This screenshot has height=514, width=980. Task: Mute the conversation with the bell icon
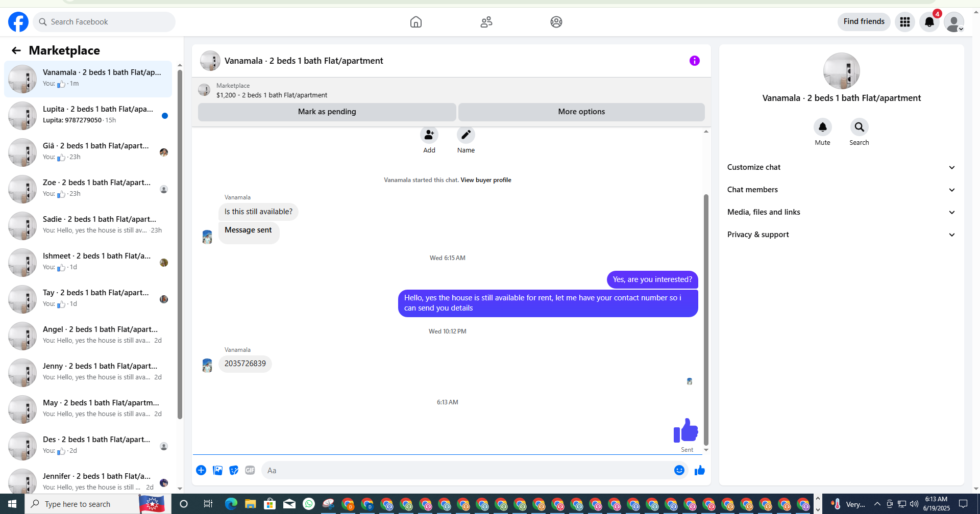(x=823, y=127)
